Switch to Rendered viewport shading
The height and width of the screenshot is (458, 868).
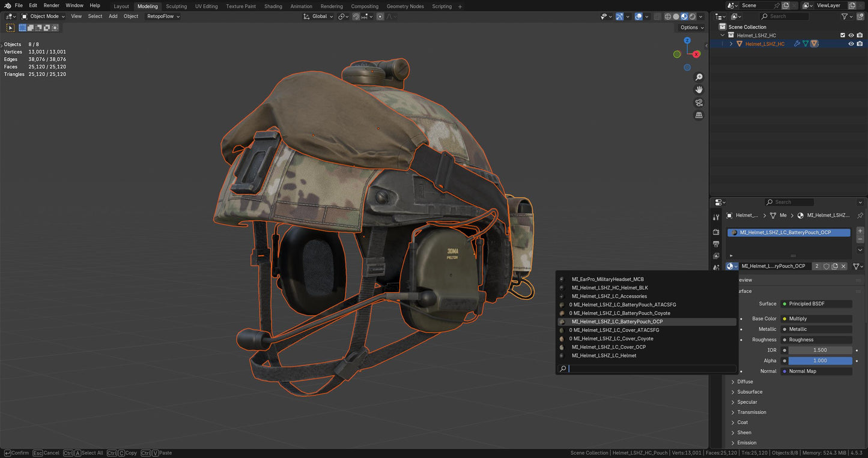tap(693, 16)
